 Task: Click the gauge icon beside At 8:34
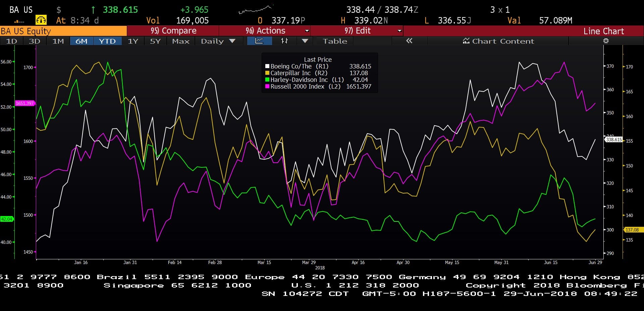coord(41,20)
